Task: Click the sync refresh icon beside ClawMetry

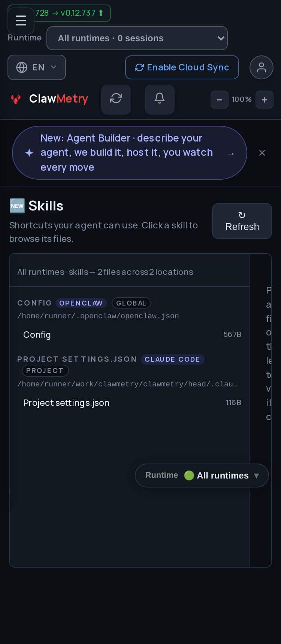Action: pyautogui.click(x=116, y=99)
